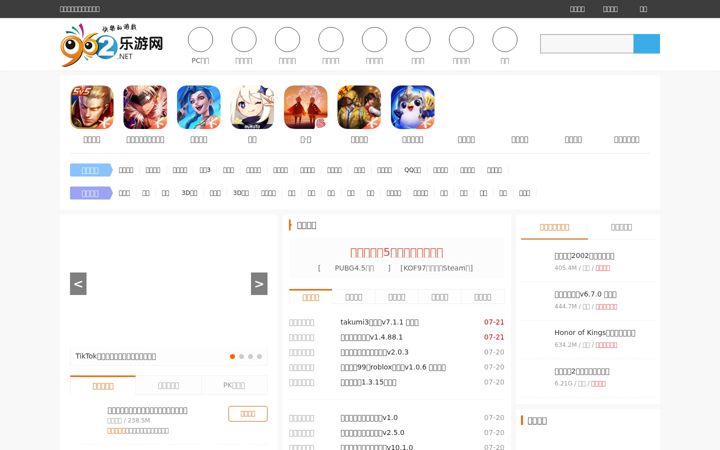Click the outlined download button beside 238.5M
The image size is (720, 450).
tap(248, 414)
